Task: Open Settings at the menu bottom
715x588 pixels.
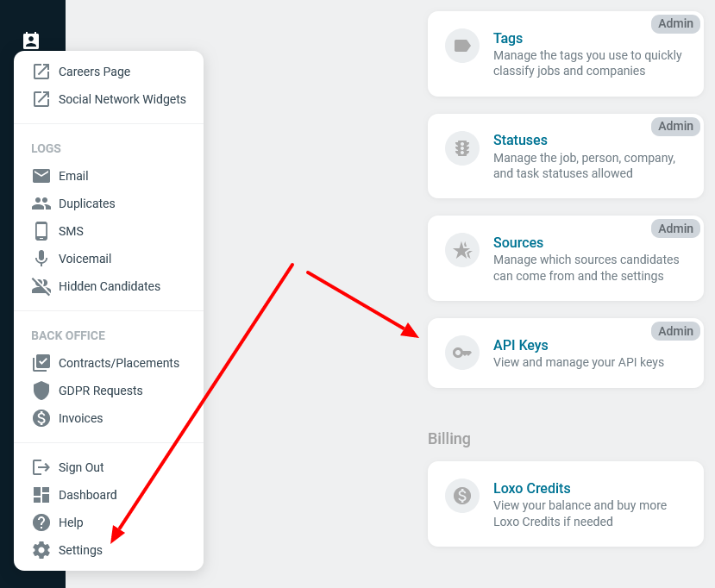Action: pos(80,550)
